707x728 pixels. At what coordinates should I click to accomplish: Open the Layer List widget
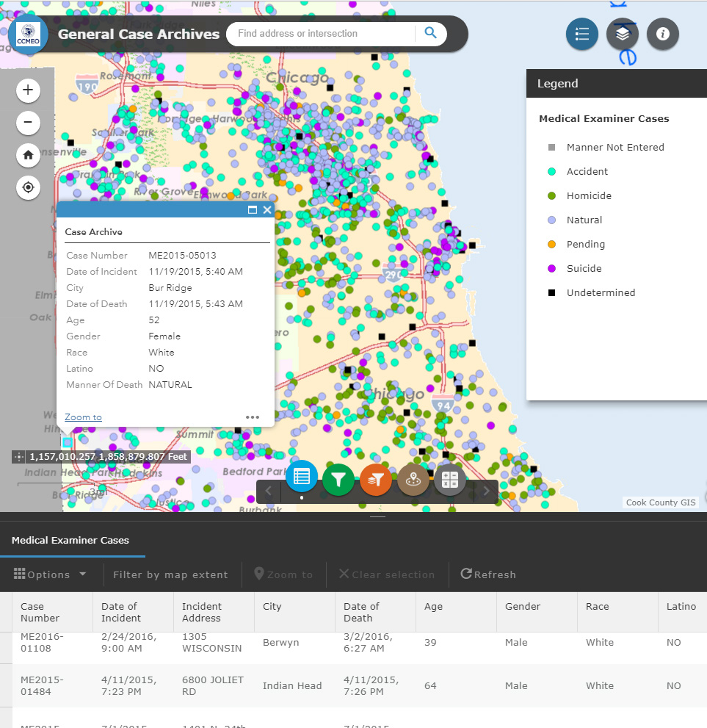622,34
